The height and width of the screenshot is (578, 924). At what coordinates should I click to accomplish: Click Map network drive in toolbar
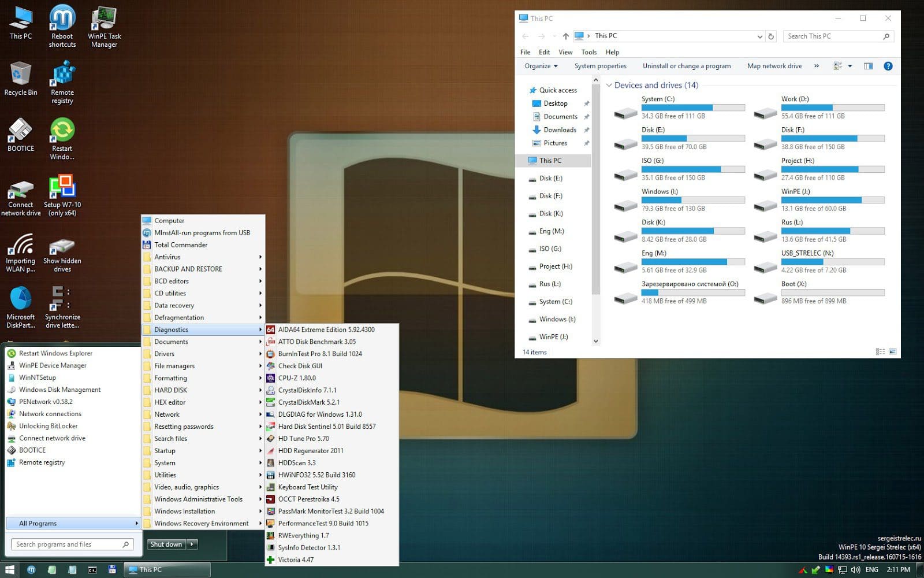[x=774, y=66]
